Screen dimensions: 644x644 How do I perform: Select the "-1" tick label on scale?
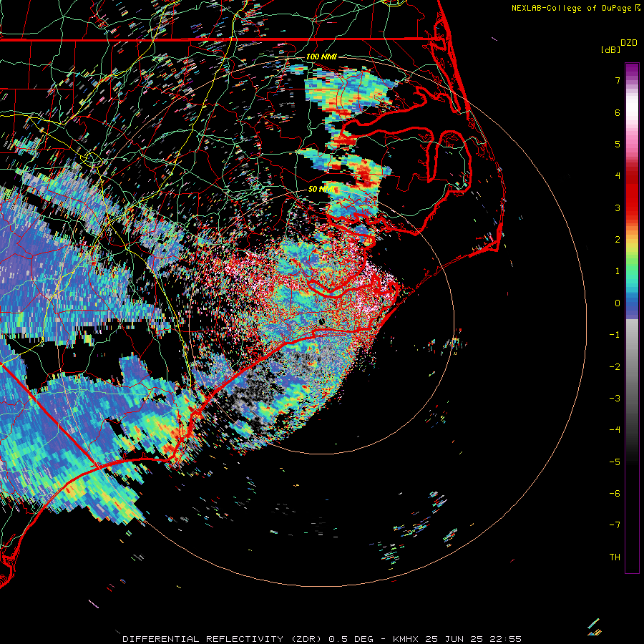pyautogui.click(x=615, y=335)
